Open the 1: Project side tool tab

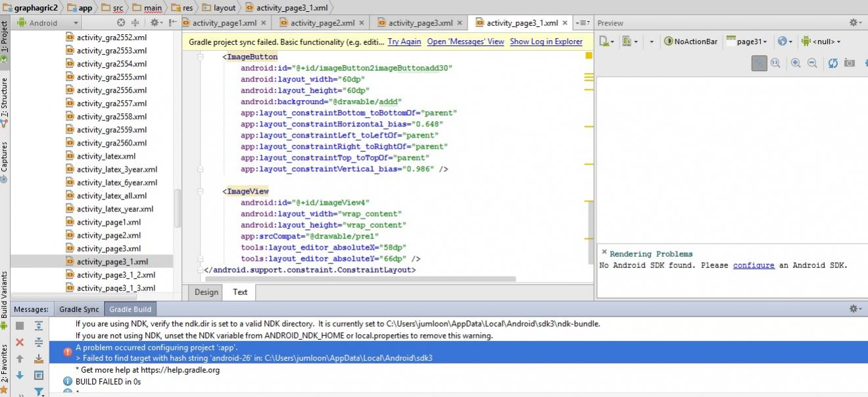pos(5,41)
